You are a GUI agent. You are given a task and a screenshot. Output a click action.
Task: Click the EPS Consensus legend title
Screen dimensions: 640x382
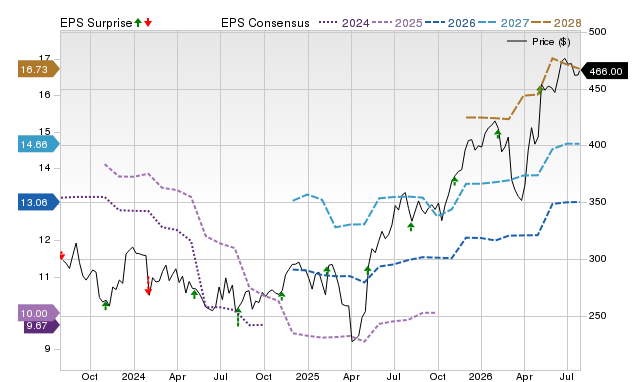point(265,23)
